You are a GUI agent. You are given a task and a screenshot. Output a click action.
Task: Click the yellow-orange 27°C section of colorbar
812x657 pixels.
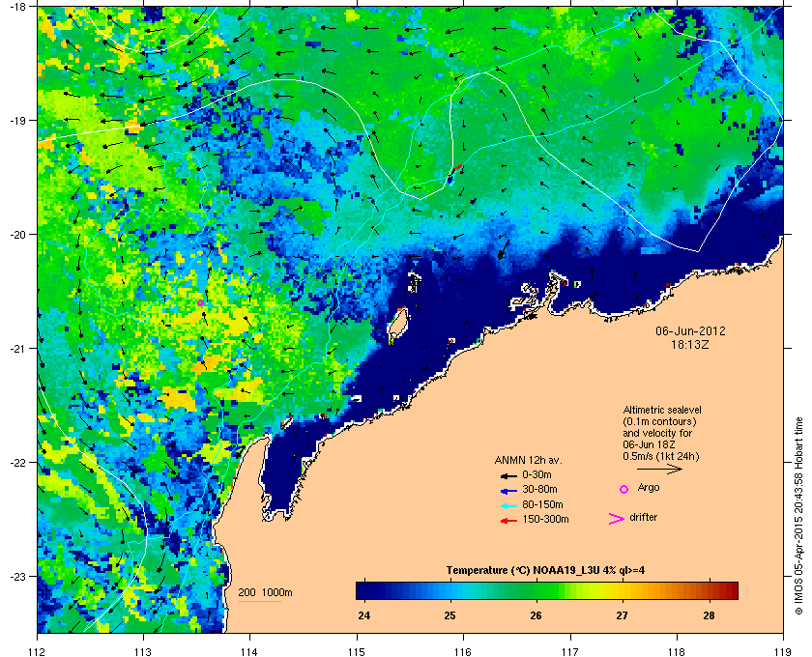coord(623,590)
